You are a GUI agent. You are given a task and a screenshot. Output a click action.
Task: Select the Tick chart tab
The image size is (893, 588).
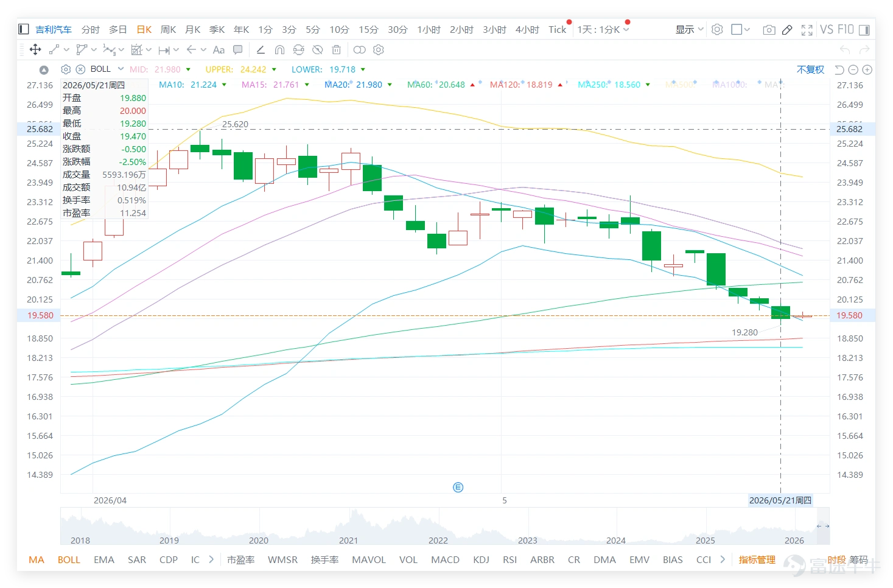pos(557,29)
